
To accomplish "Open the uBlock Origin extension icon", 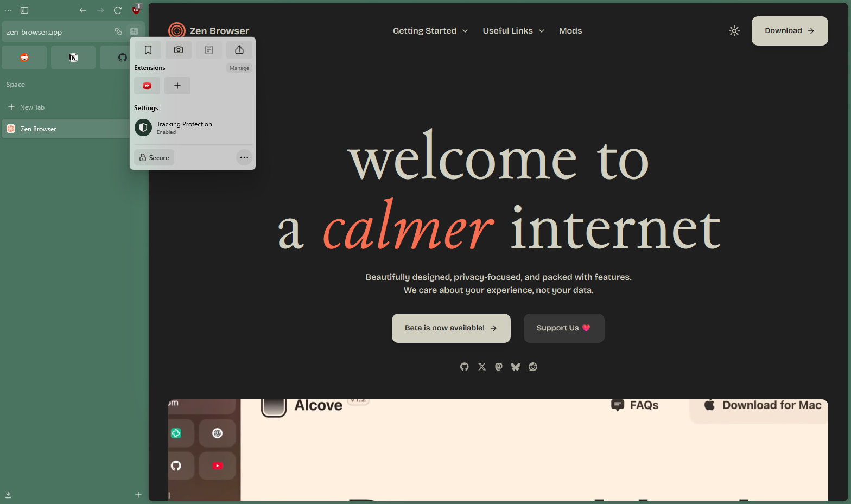I will pyautogui.click(x=136, y=10).
